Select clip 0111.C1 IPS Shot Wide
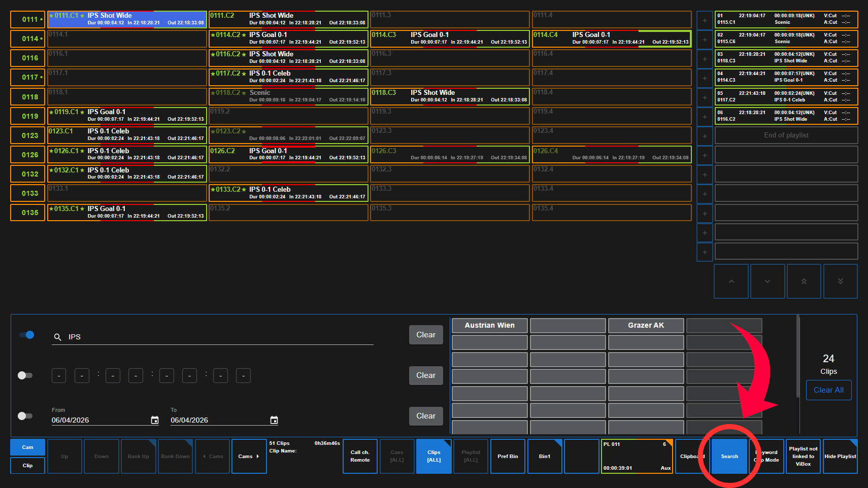868x488 pixels. (x=127, y=19)
